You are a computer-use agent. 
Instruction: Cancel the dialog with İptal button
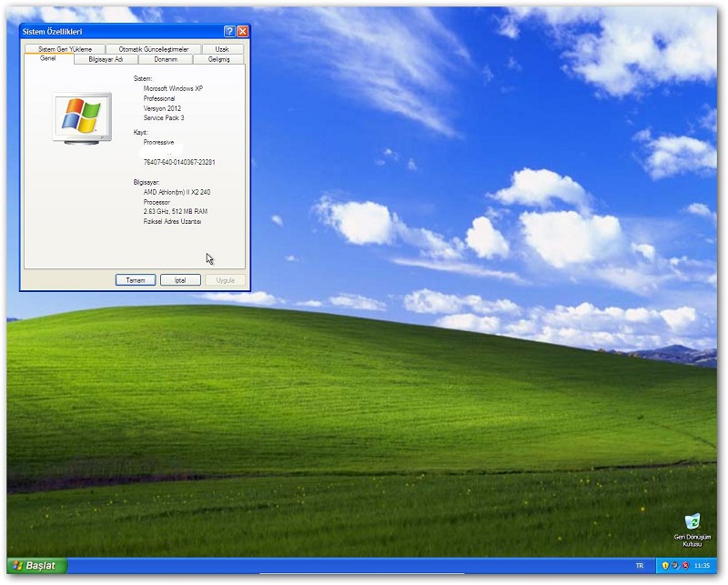(180, 280)
